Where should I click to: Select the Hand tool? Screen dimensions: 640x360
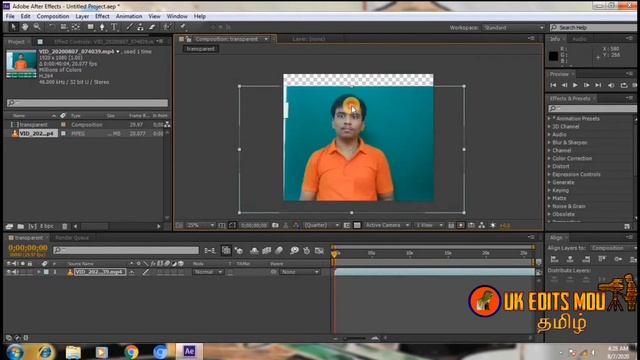pyautogui.click(x=25, y=27)
